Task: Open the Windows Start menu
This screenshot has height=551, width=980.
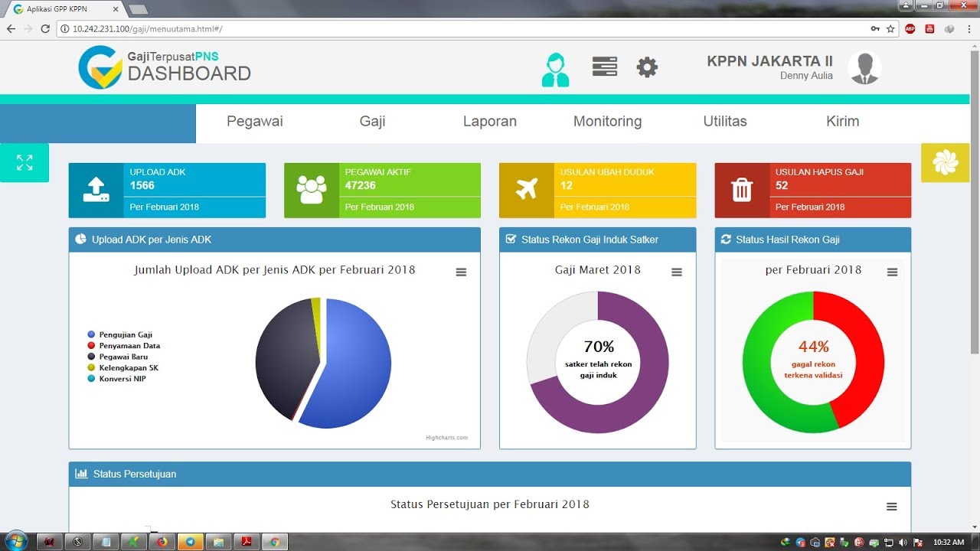Action: pyautogui.click(x=16, y=541)
